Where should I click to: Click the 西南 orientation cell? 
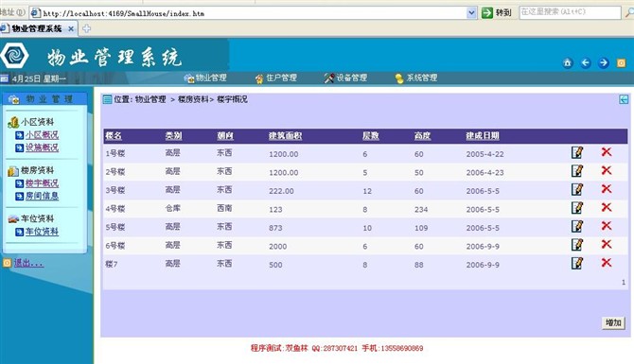224,208
